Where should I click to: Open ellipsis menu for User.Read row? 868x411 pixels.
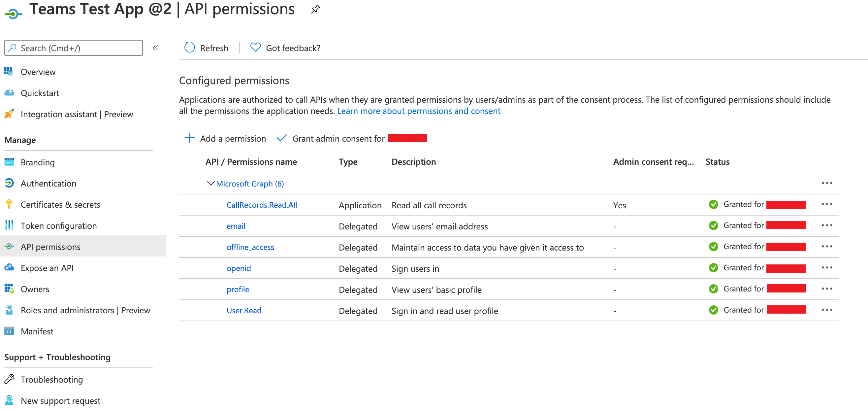tap(826, 310)
